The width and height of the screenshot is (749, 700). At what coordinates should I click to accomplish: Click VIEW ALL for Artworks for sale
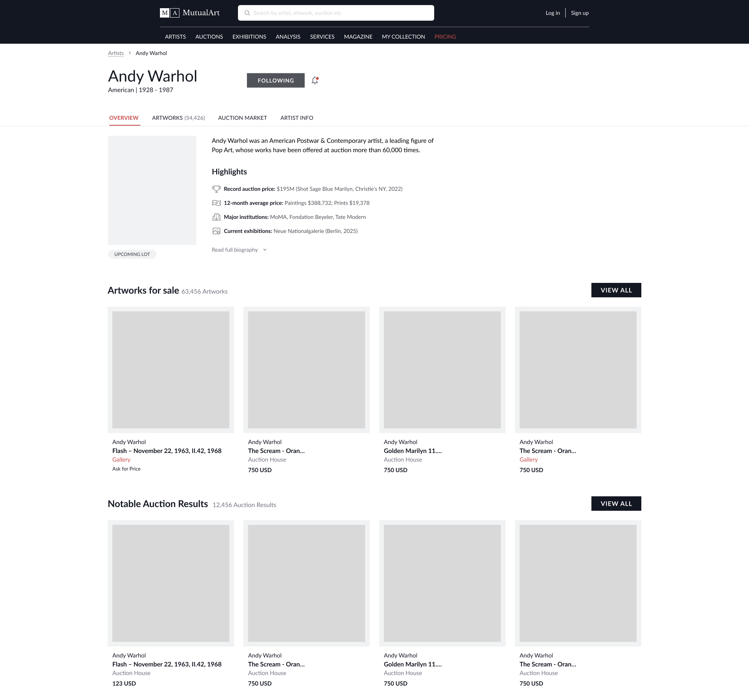click(616, 290)
